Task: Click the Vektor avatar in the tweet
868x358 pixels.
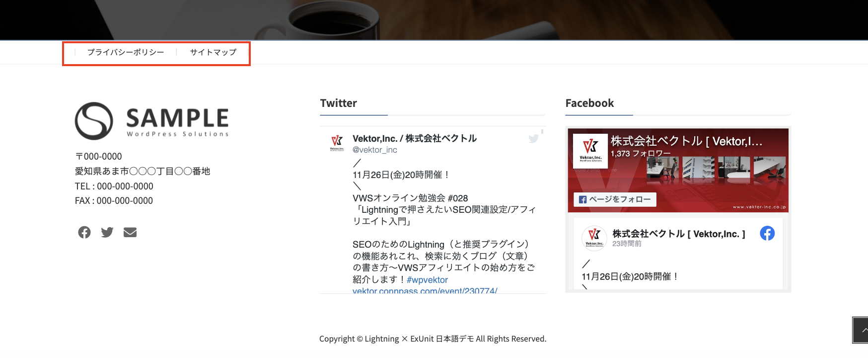Action: tap(337, 143)
